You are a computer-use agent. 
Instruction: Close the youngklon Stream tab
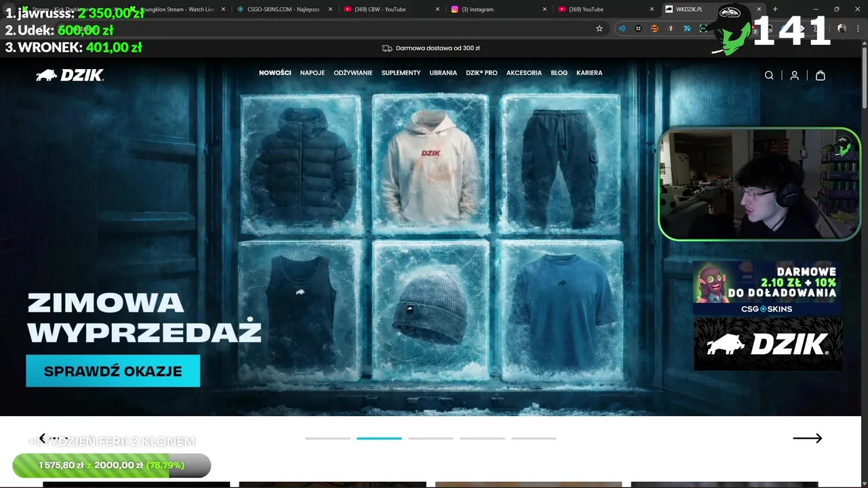[x=223, y=9]
